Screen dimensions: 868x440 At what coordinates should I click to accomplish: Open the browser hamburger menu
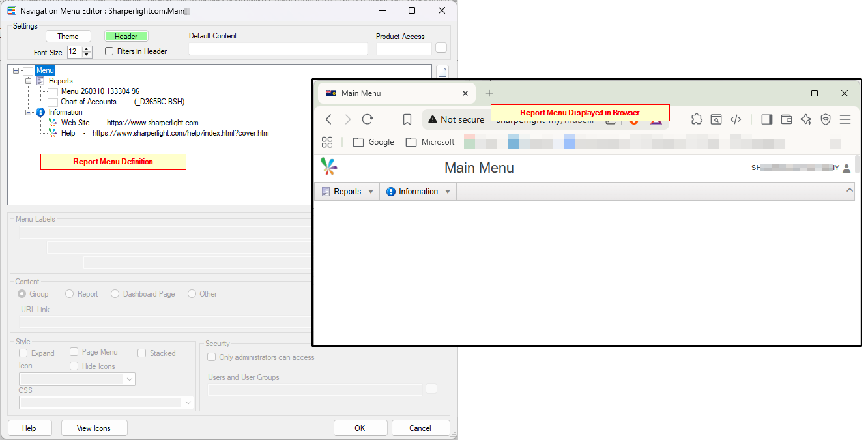click(845, 119)
